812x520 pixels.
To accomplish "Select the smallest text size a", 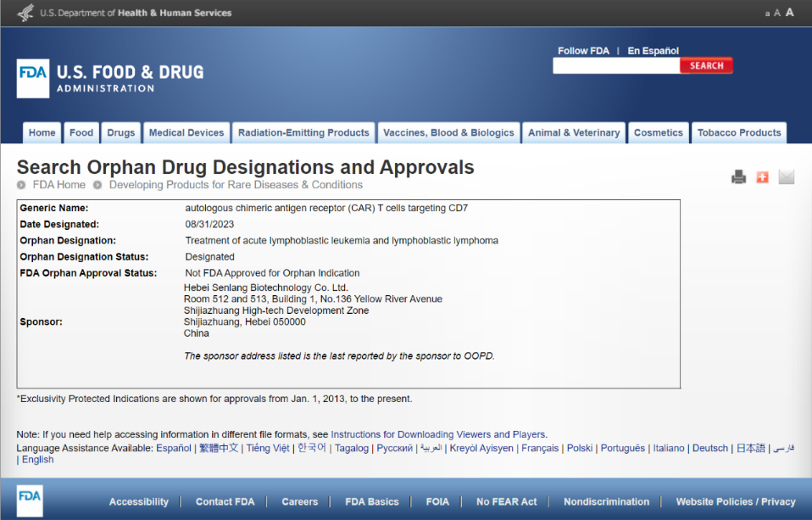I will pyautogui.click(x=767, y=14).
